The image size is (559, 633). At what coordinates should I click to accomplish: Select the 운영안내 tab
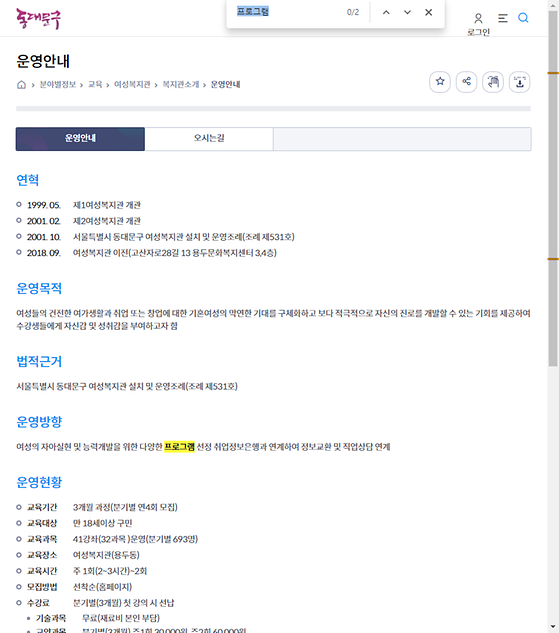pyautogui.click(x=80, y=139)
